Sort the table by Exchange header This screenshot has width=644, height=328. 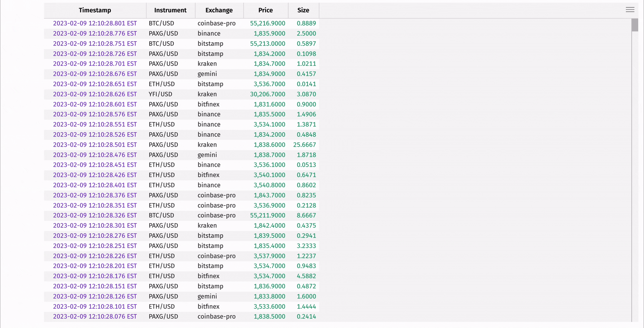(219, 10)
